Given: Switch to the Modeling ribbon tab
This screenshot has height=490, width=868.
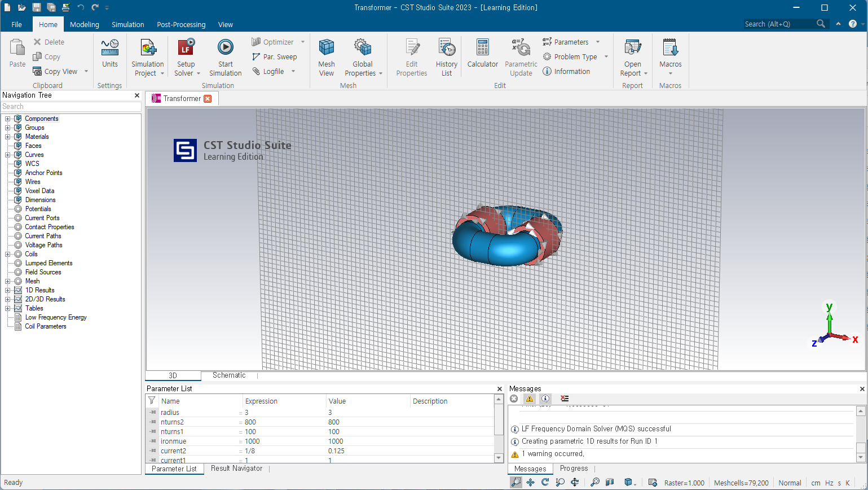Looking at the screenshot, I should tap(85, 24).
